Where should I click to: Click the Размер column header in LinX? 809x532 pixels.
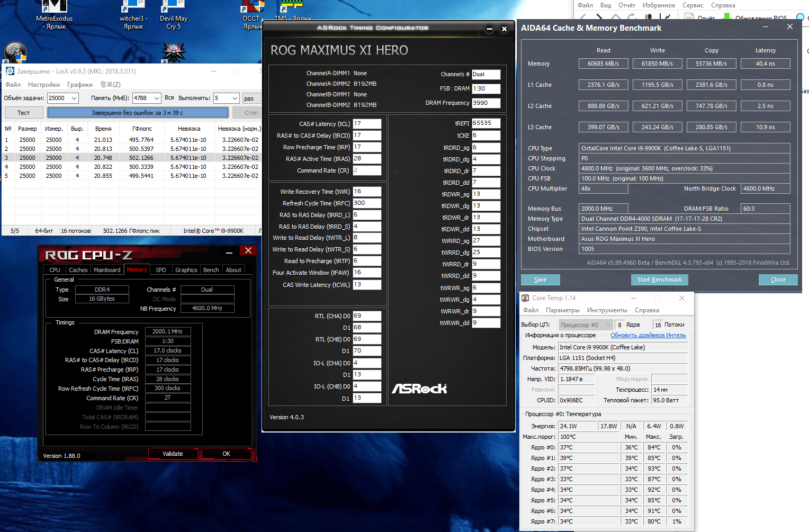[28, 129]
